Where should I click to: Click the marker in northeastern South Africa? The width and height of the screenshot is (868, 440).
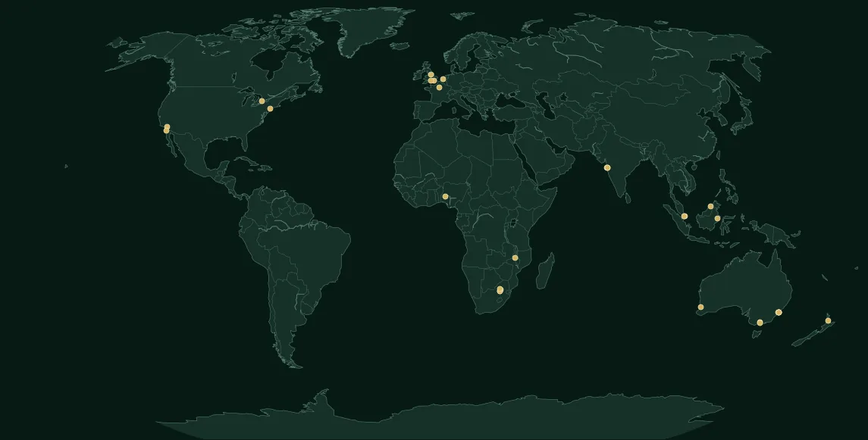pyautogui.click(x=500, y=289)
